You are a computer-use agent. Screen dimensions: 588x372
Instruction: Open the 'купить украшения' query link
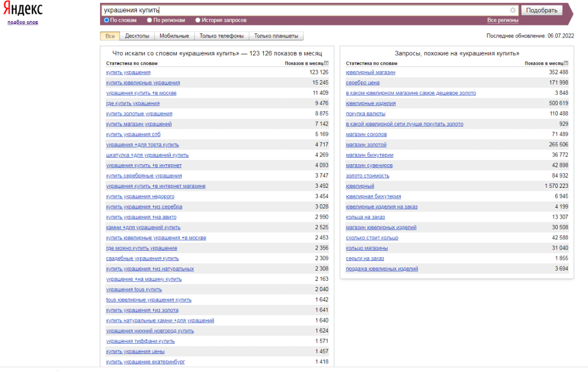(x=128, y=72)
